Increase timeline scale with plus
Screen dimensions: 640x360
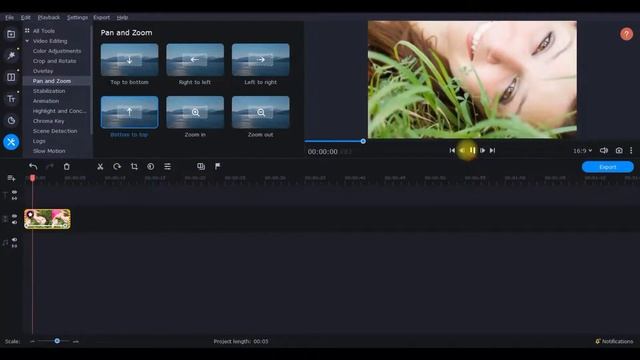pos(76,341)
